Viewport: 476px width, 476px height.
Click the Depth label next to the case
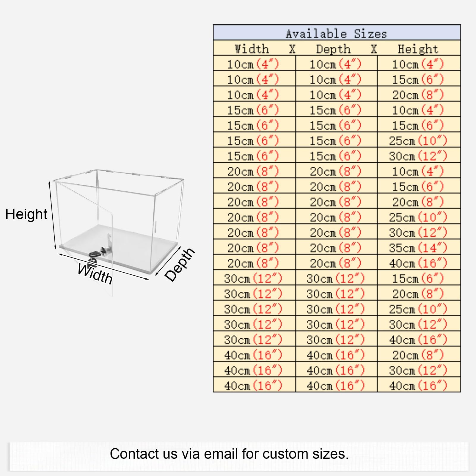(180, 264)
